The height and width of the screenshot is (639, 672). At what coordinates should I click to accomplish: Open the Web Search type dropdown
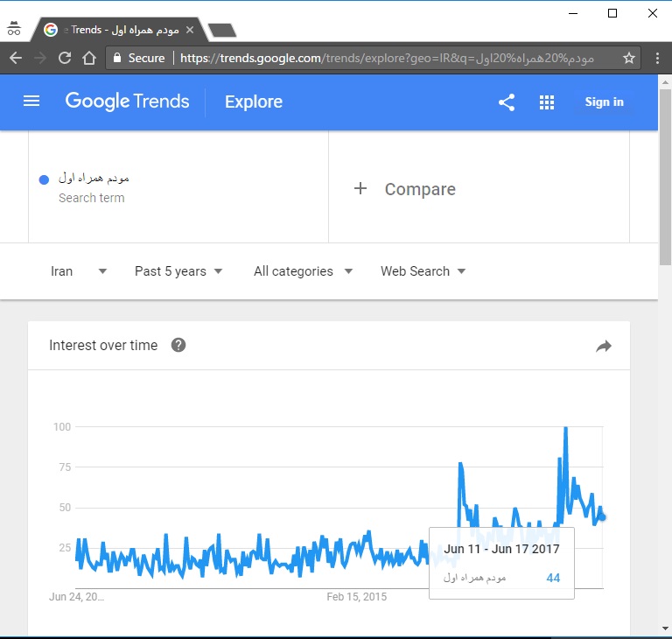[x=423, y=271]
